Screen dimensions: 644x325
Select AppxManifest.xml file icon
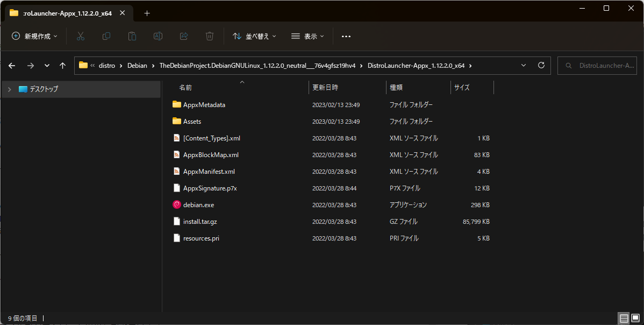tap(177, 171)
